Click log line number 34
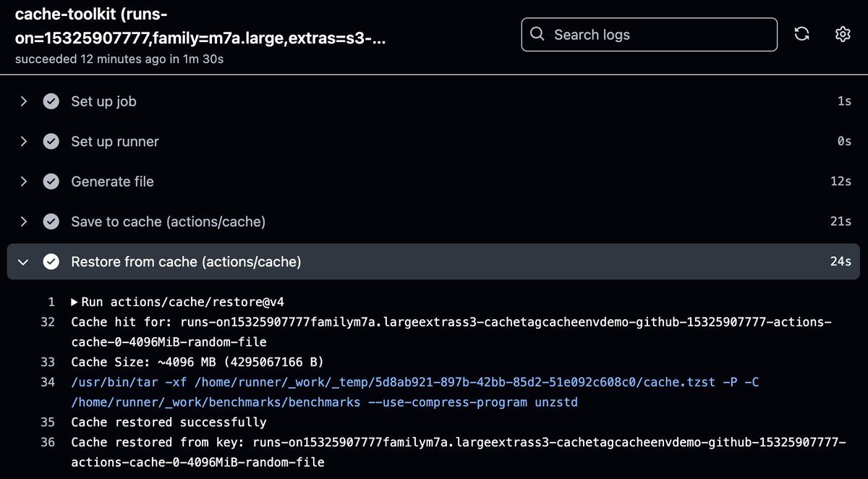The image size is (868, 479). (48, 381)
